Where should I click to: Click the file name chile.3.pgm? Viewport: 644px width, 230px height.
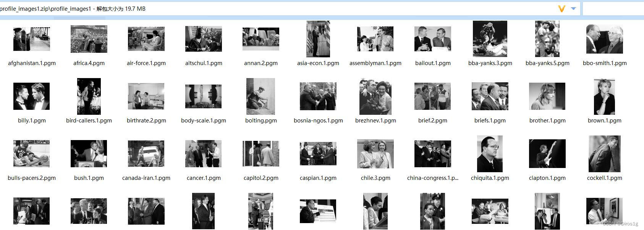pyautogui.click(x=375, y=178)
